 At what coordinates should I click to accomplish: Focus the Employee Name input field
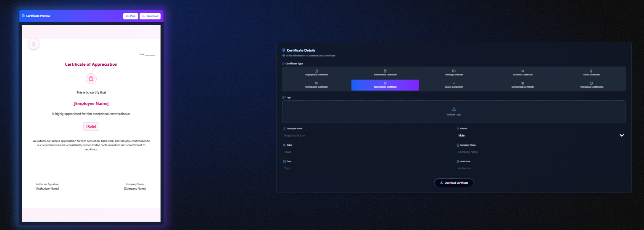click(366, 136)
